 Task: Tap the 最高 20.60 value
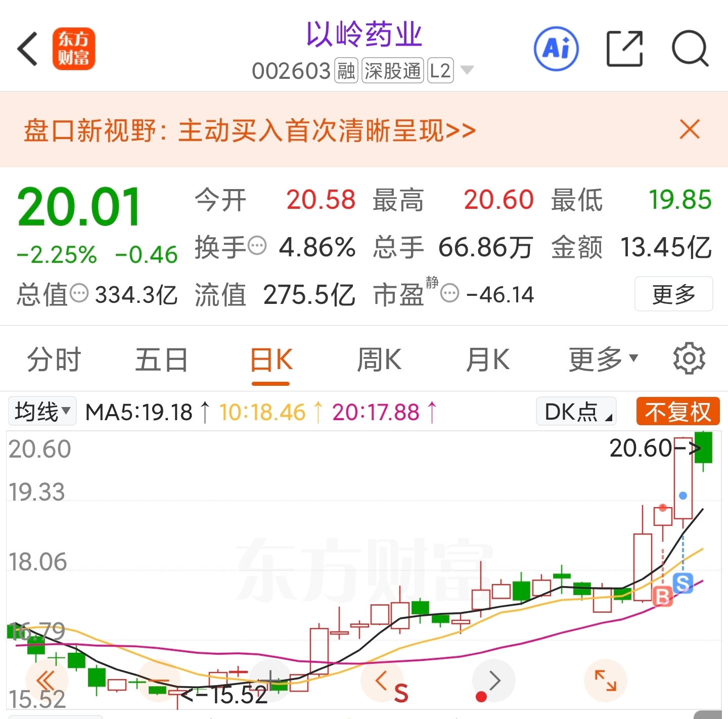[498, 200]
